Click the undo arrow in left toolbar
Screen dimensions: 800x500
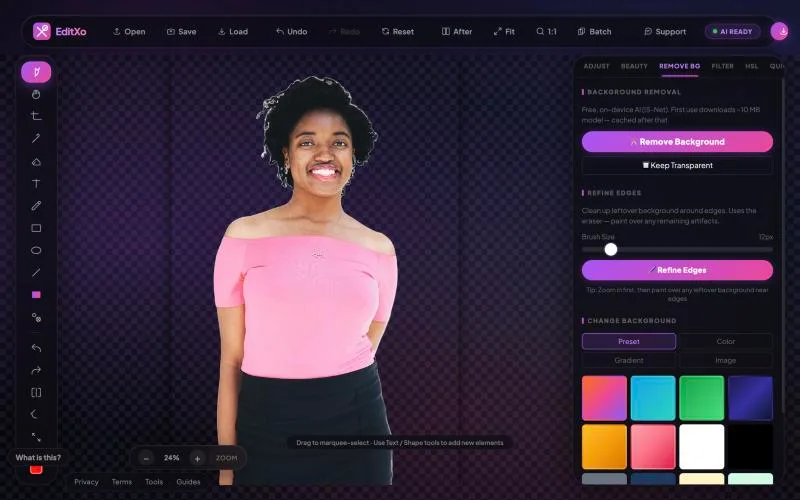tap(36, 348)
